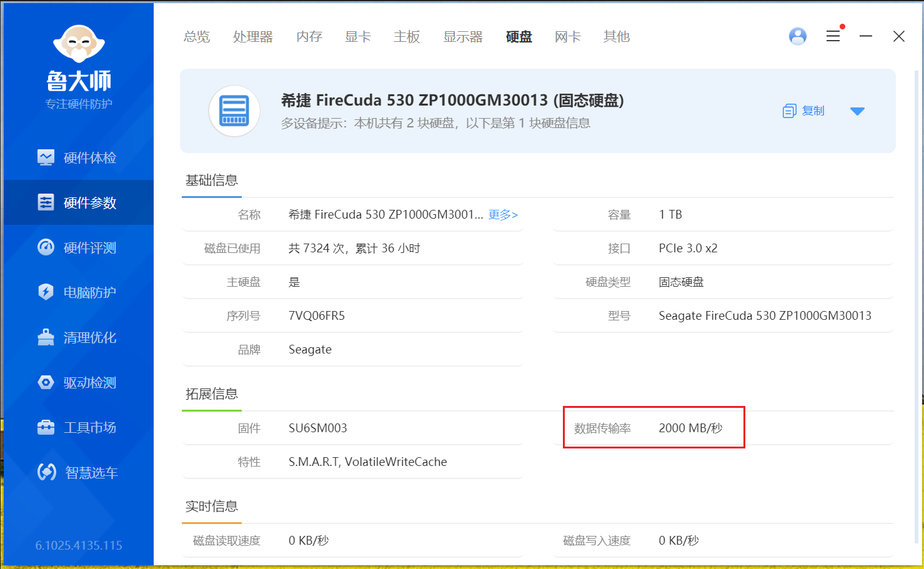
Task: Click the capacity value 1 TB
Action: tap(670, 214)
